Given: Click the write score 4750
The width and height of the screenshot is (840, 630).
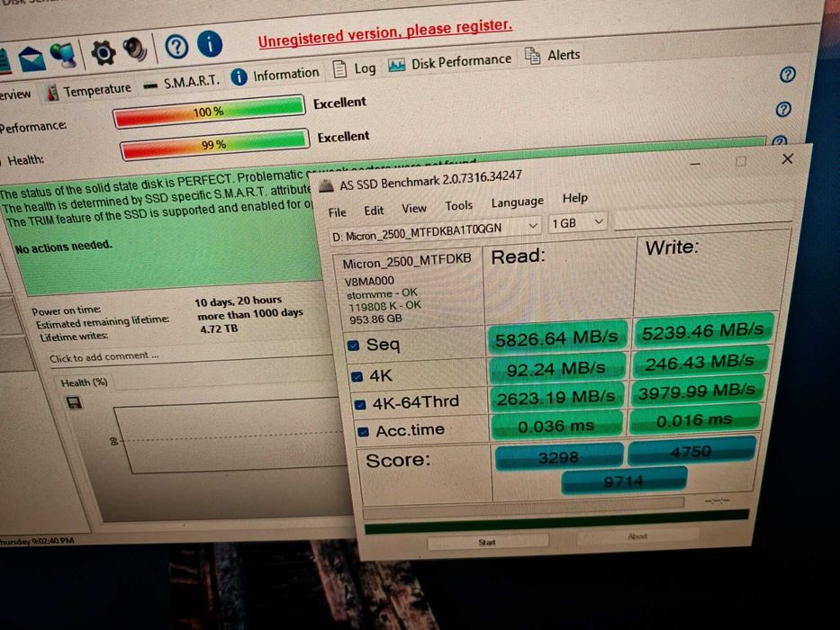Looking at the screenshot, I should click(691, 451).
